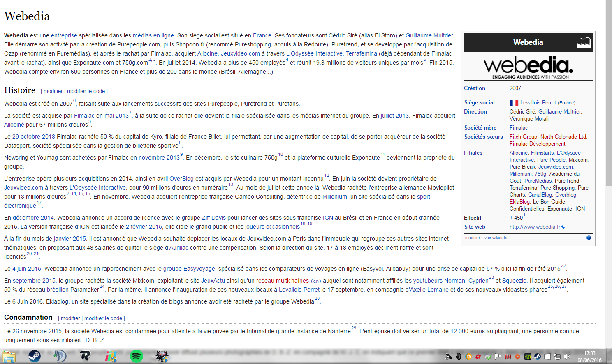Click the French flag in the infobox
Viewport: 612px width, 364px height.
tap(514, 103)
